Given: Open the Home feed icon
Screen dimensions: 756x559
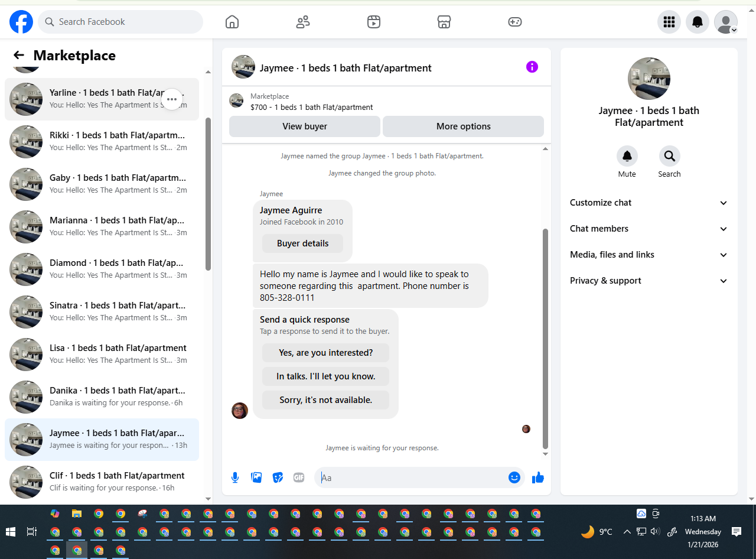Looking at the screenshot, I should 232,22.
